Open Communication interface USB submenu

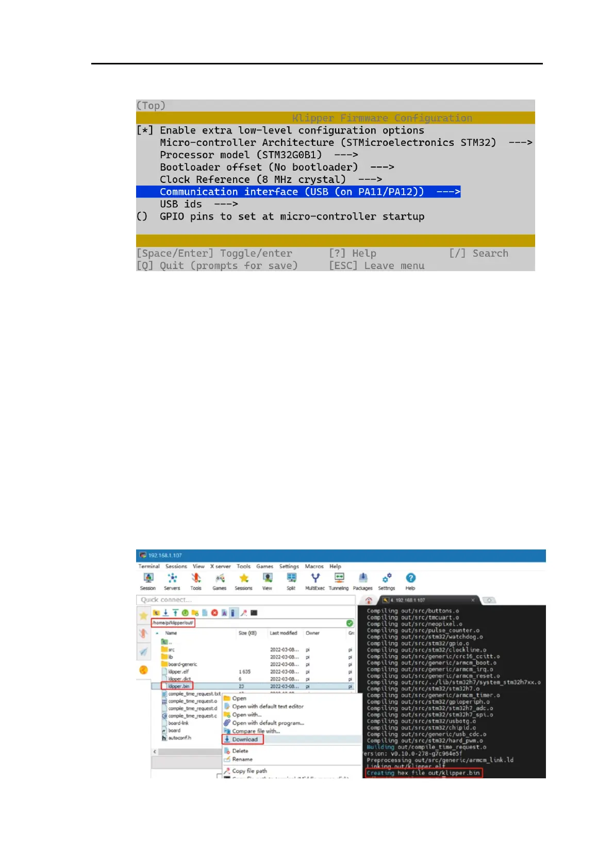(x=298, y=192)
